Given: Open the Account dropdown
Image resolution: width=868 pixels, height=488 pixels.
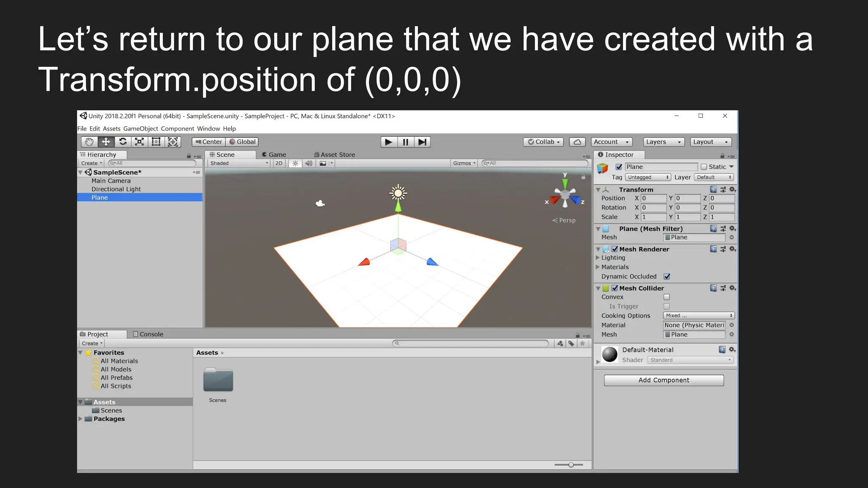Looking at the screenshot, I should click(612, 142).
